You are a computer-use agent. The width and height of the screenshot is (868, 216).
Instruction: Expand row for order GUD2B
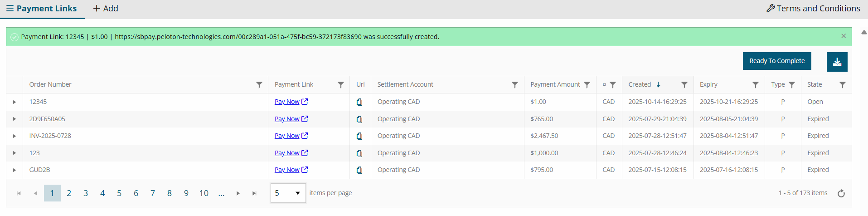point(15,170)
